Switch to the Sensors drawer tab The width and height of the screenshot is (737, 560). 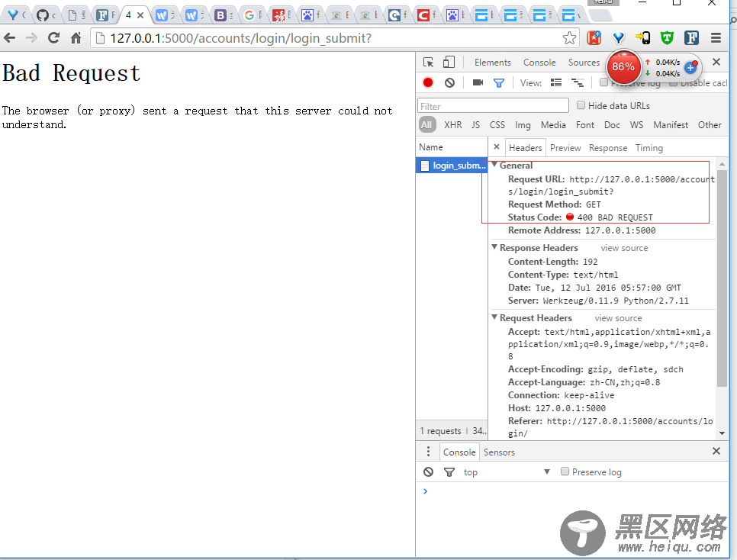[x=499, y=452]
